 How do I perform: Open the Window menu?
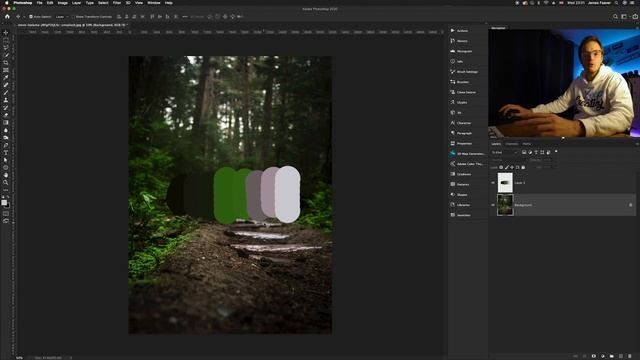[x=154, y=3]
